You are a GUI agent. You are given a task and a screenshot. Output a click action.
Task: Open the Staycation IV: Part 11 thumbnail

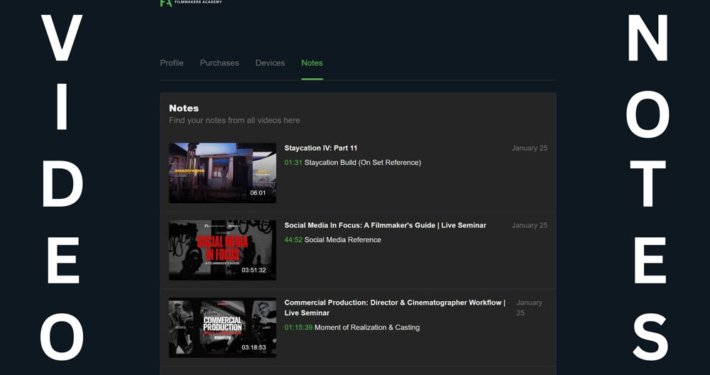[x=222, y=173]
